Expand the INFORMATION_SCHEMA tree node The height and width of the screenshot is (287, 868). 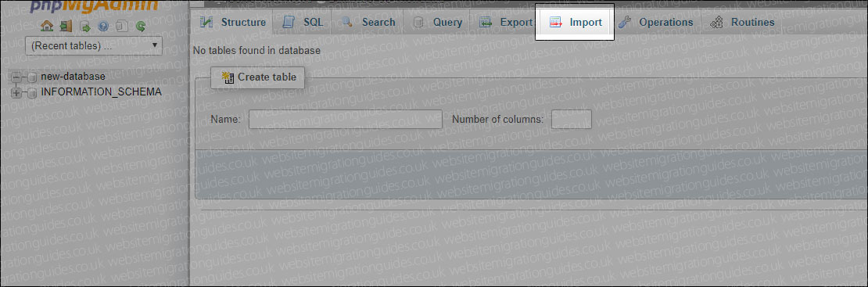16,92
